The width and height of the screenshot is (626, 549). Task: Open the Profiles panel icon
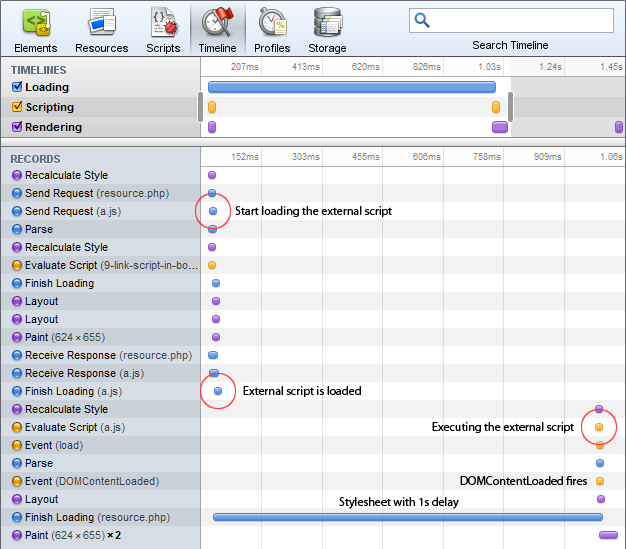(x=272, y=22)
